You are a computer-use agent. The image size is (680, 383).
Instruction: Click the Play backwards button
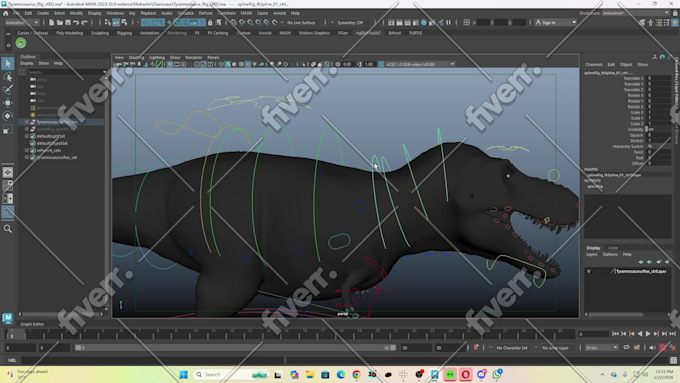[x=640, y=334]
